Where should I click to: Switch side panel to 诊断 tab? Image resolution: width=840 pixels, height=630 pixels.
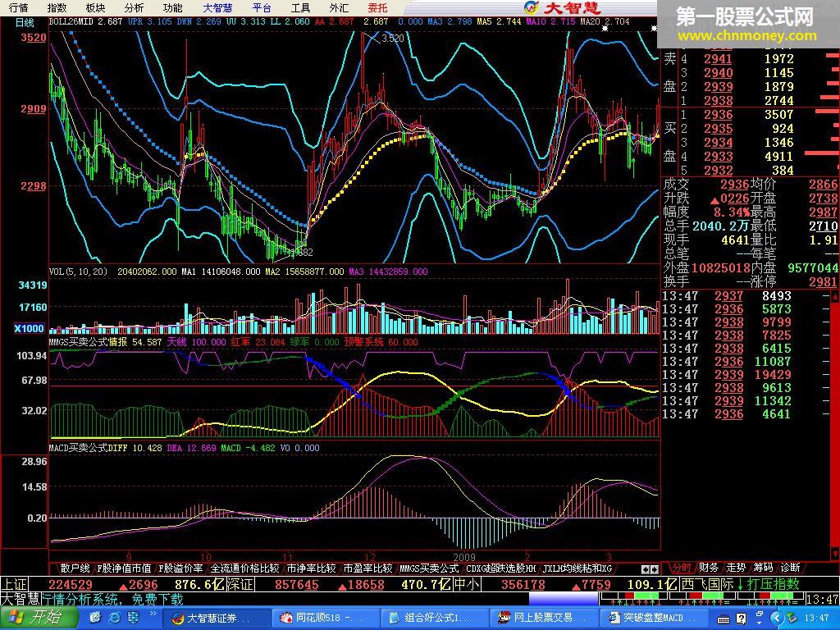pos(790,568)
